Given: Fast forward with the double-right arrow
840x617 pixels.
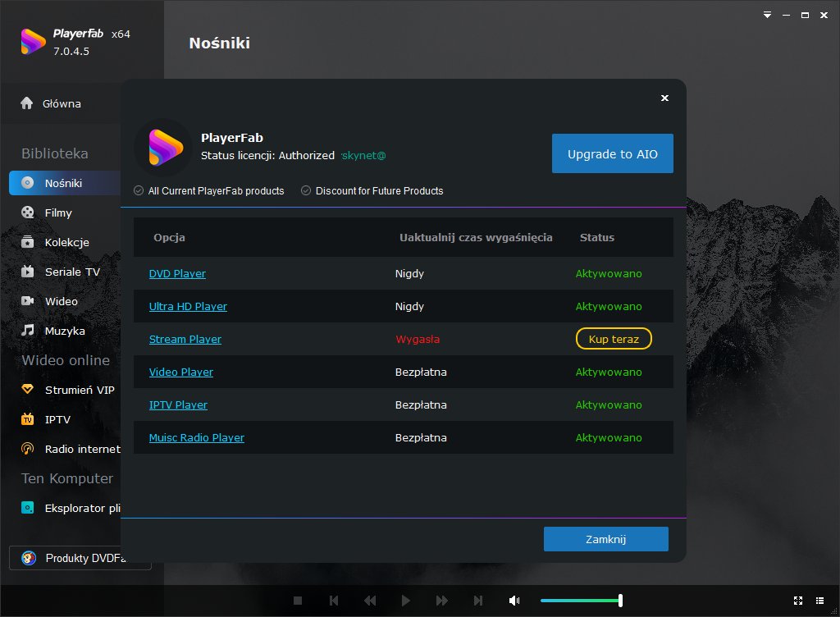Looking at the screenshot, I should pyautogui.click(x=442, y=601).
